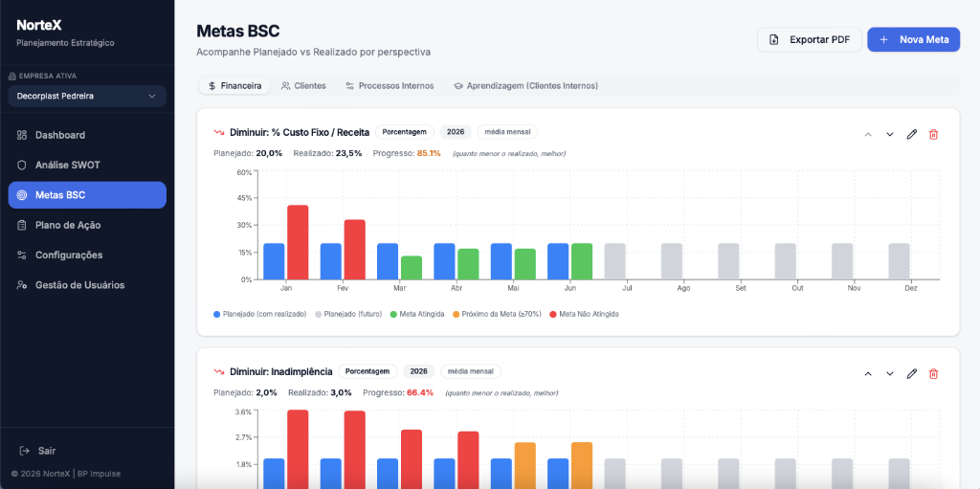Click Meta Atingida green legend dot
The width and height of the screenshot is (980, 489).
[393, 314]
